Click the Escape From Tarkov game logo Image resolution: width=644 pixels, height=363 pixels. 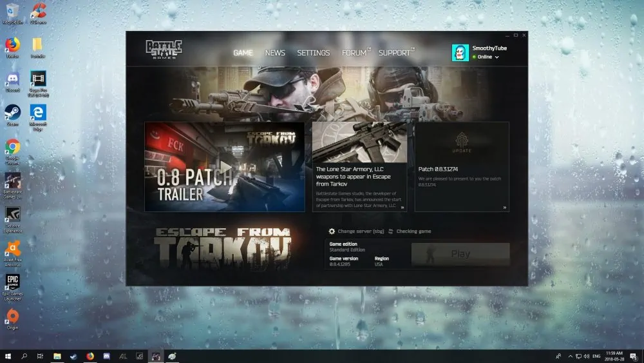point(223,248)
